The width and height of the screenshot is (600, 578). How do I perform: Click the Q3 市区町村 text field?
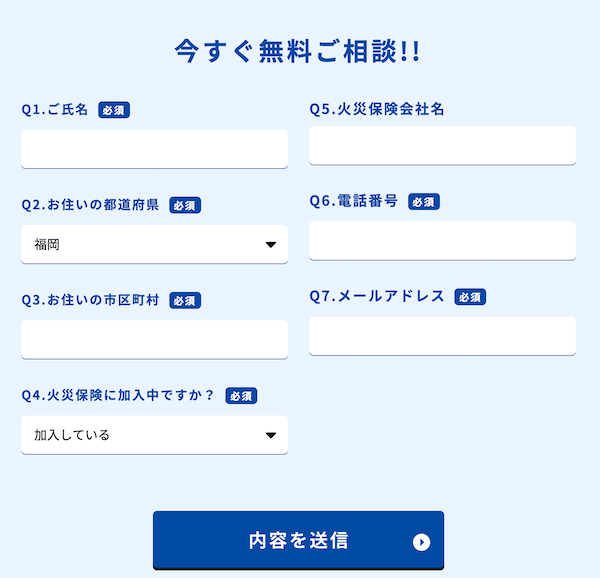(x=154, y=339)
